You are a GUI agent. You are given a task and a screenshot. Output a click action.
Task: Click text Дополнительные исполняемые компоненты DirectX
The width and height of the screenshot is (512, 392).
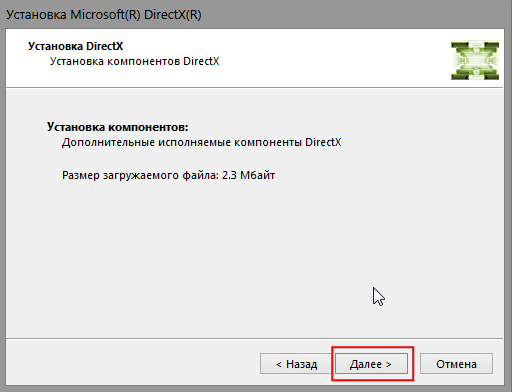click(x=201, y=142)
